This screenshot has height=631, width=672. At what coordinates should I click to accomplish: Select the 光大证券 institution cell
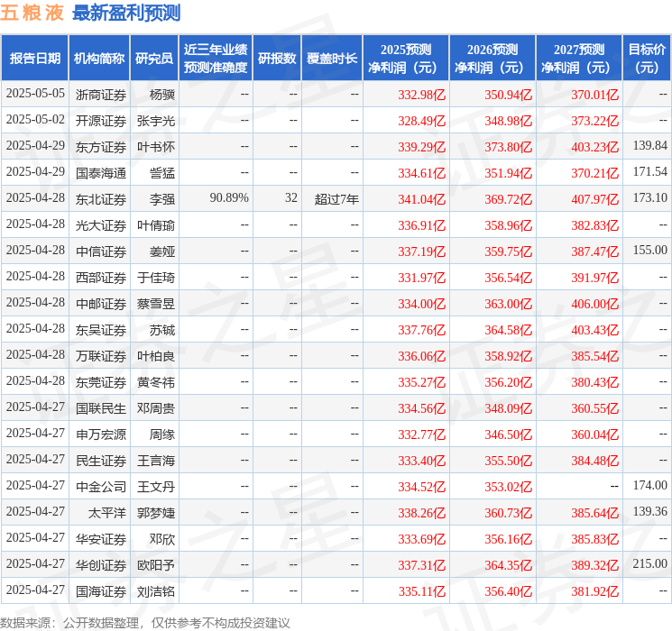(x=101, y=224)
